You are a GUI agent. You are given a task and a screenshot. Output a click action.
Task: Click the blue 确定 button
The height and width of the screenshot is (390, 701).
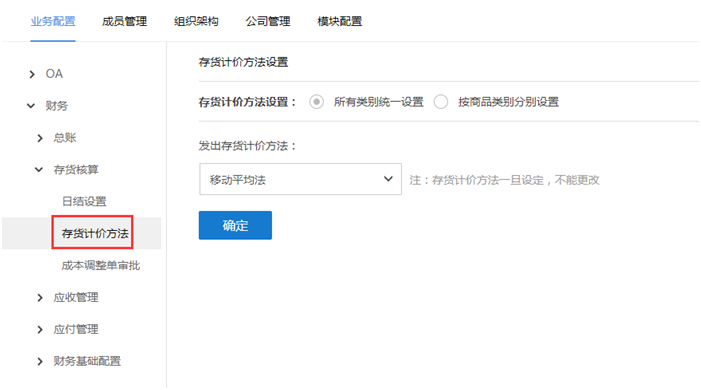click(x=235, y=225)
